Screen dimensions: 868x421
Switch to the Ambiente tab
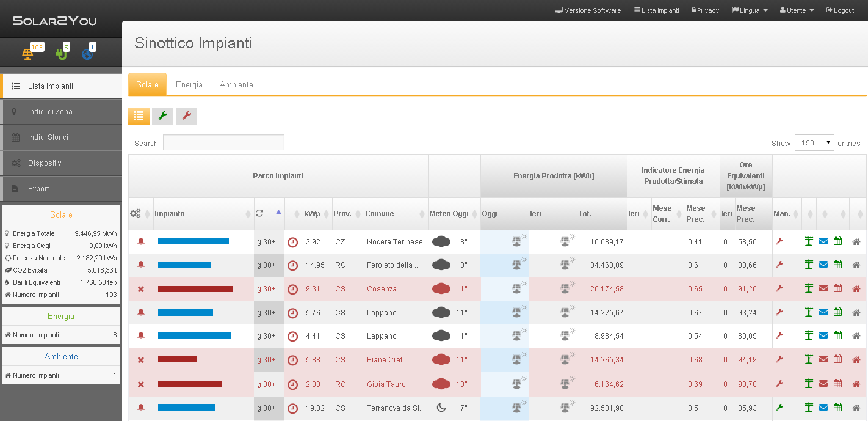point(236,84)
